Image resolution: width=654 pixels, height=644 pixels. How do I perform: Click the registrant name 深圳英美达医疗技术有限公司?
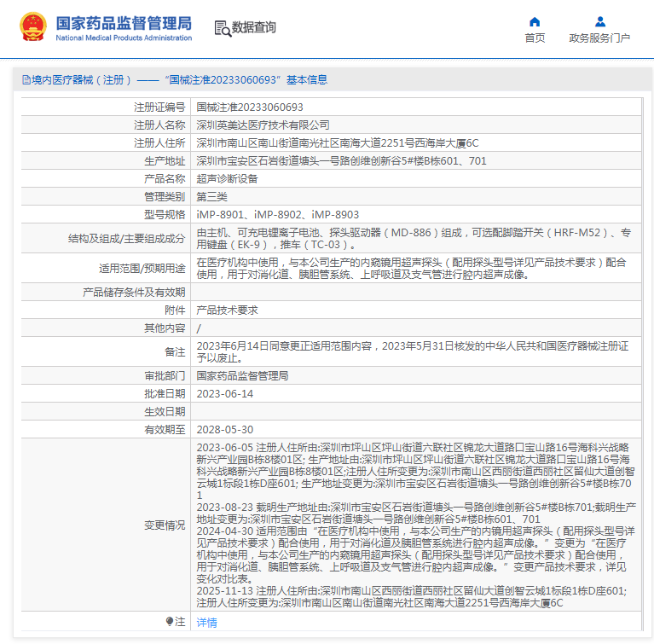tap(263, 125)
